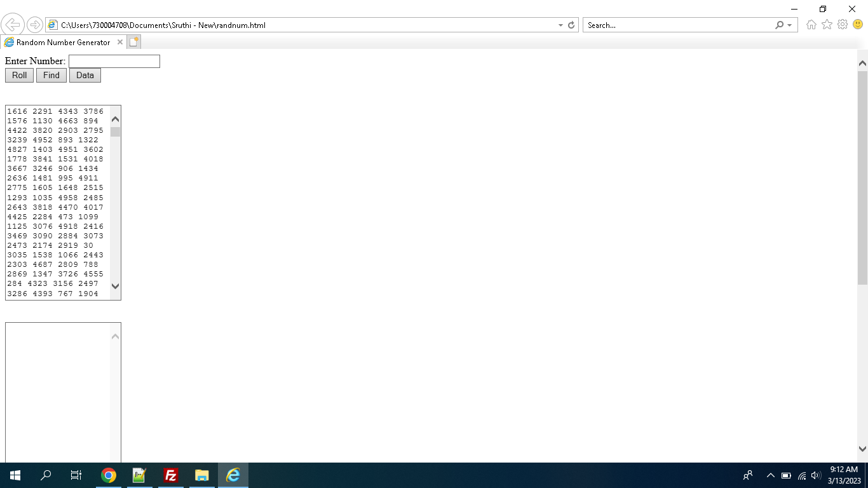Viewport: 868px width, 488px height.
Task: Click number 4827 in the textarea
Action: click(x=17, y=149)
